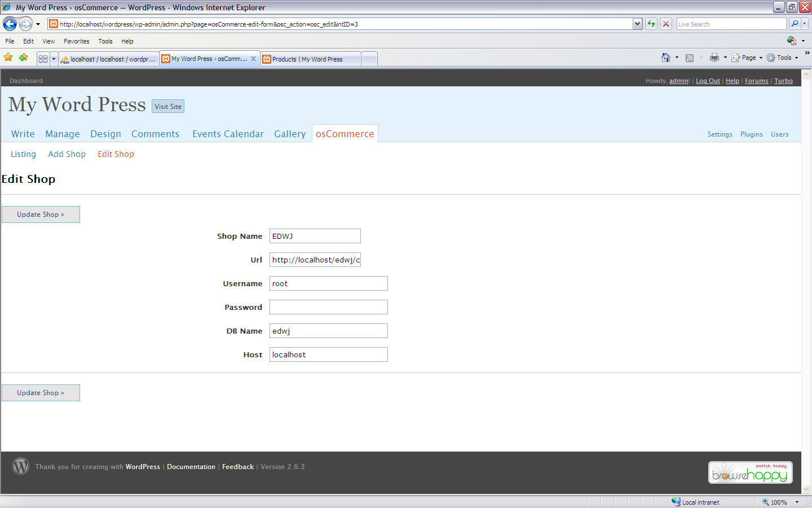Open a new blank tab
Screen dimensions: 812x508
(369, 59)
